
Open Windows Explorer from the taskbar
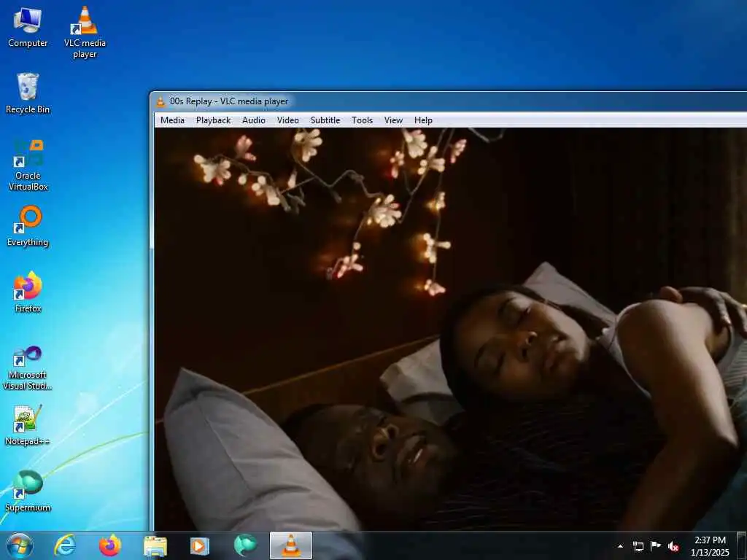[x=155, y=545]
